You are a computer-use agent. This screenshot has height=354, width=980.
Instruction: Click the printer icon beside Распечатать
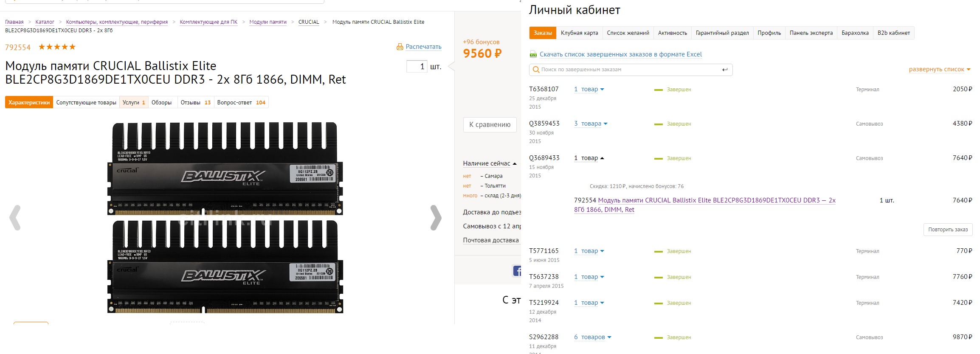400,47
